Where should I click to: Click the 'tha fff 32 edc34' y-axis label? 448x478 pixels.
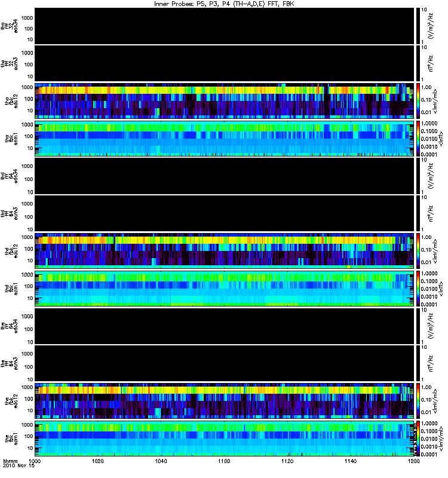9,26
